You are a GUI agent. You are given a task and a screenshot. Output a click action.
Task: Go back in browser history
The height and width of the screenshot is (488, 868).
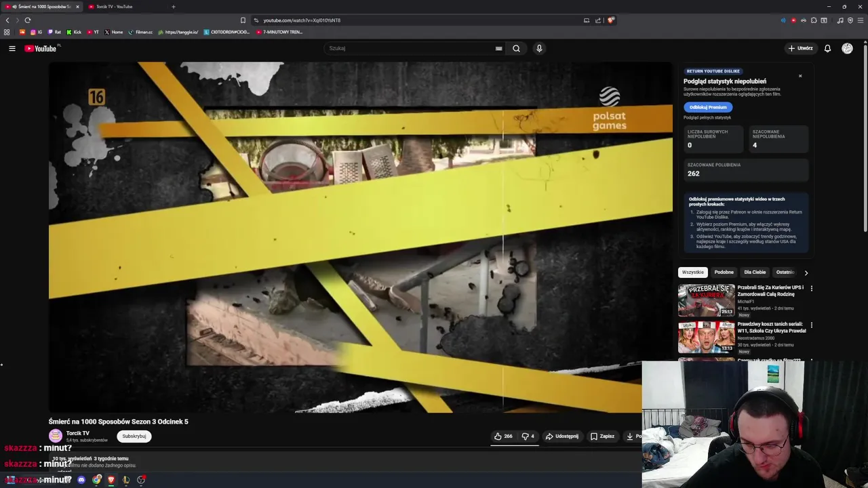(x=7, y=20)
